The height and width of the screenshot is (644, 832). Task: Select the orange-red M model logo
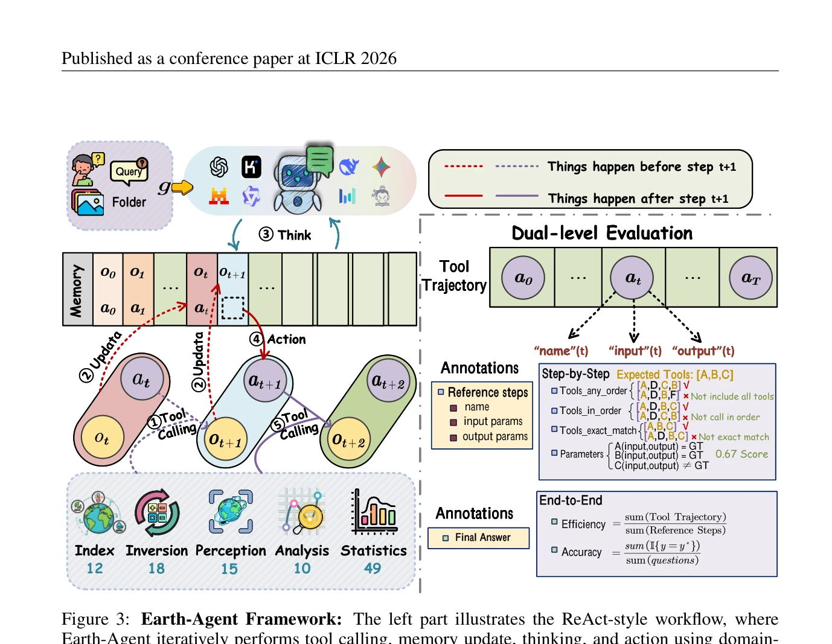pyautogui.click(x=219, y=196)
